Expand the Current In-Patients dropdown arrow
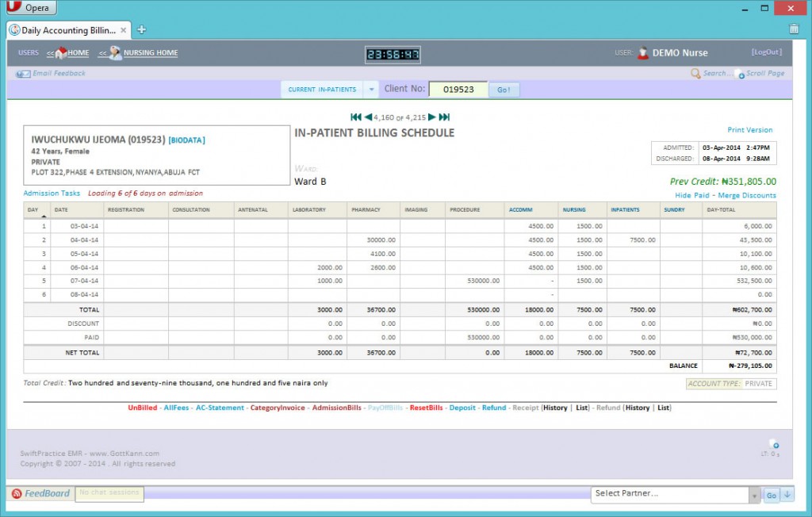The width and height of the screenshot is (812, 517). coord(370,90)
